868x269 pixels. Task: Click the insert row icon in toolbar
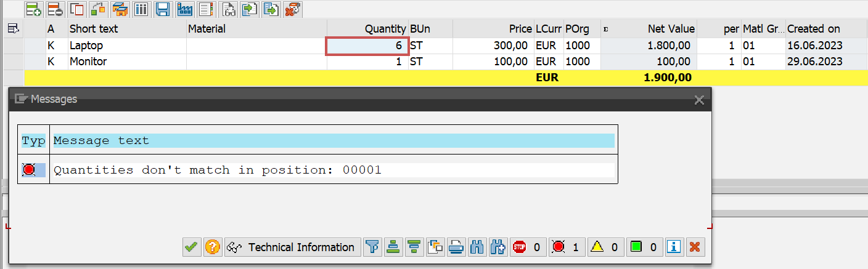click(34, 9)
